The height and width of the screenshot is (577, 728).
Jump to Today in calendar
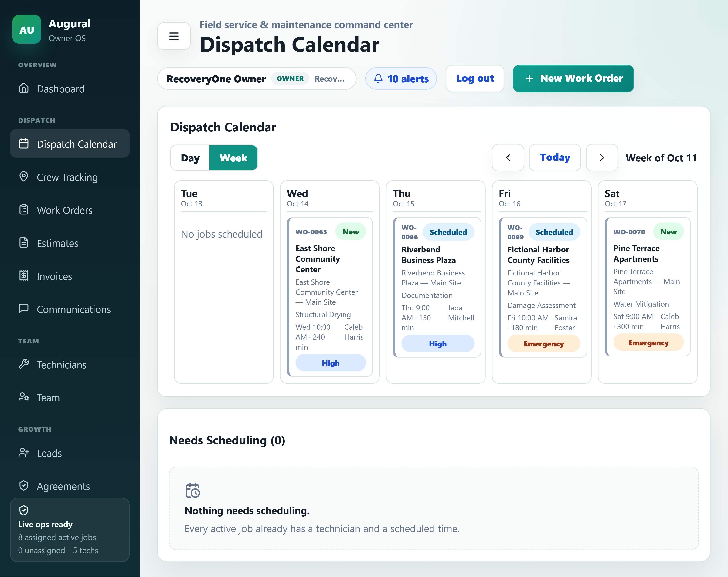[x=555, y=158]
